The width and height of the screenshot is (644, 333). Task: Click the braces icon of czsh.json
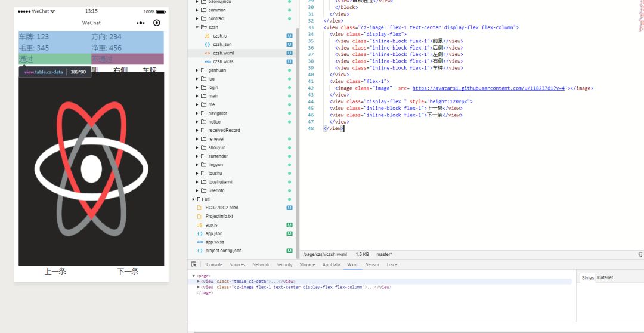(207, 44)
